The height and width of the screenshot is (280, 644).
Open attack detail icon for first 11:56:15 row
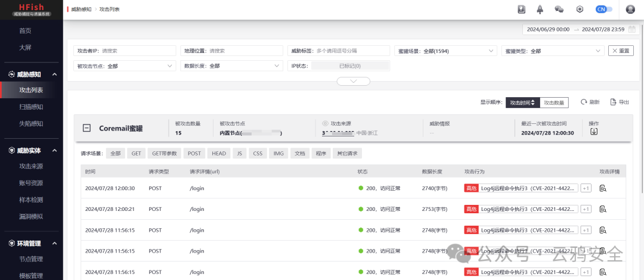click(x=603, y=231)
